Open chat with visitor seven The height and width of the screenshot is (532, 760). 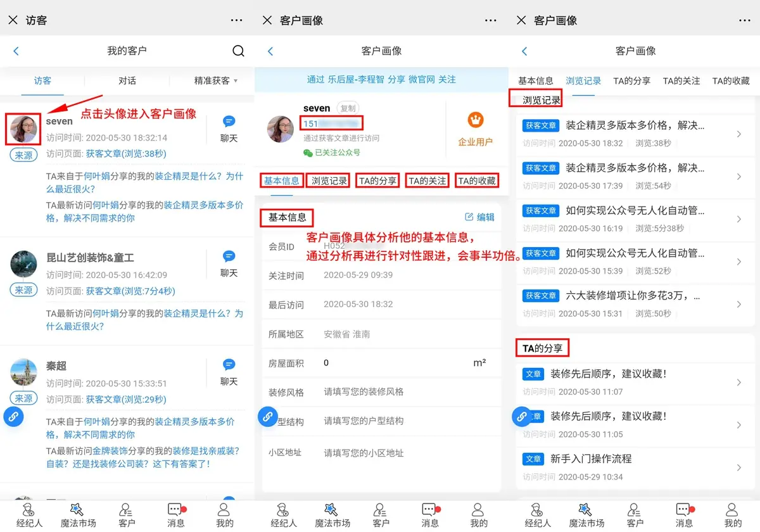[x=229, y=129]
